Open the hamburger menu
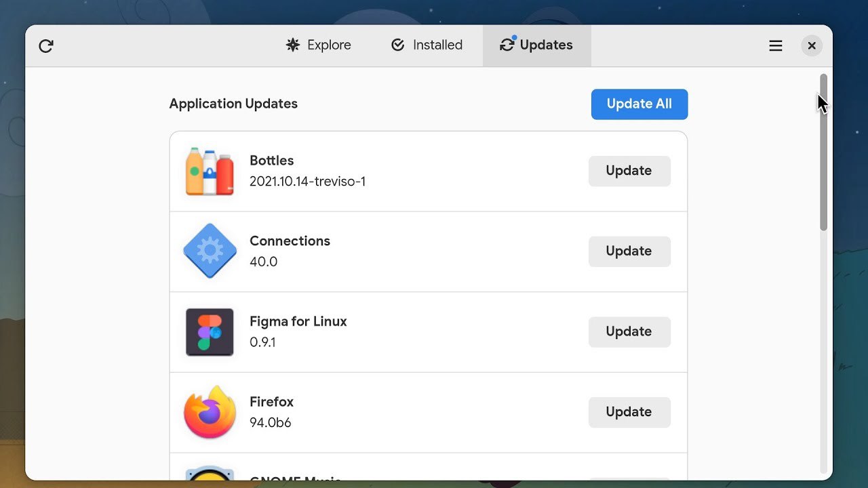 776,45
